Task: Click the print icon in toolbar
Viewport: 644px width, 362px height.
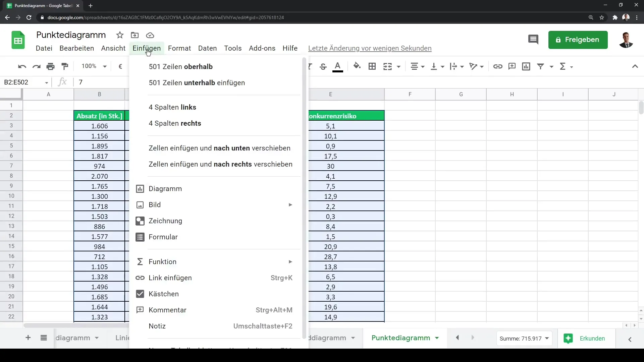Action: coord(51,66)
